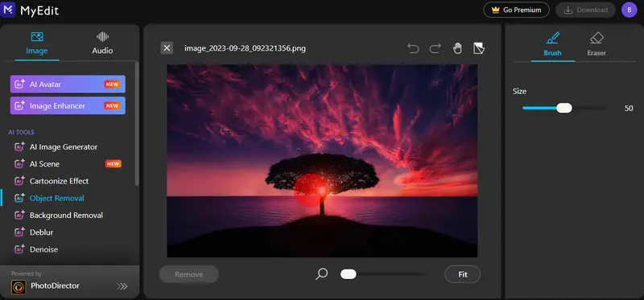
Task: Select the hand pan tool
Action: [x=457, y=48]
